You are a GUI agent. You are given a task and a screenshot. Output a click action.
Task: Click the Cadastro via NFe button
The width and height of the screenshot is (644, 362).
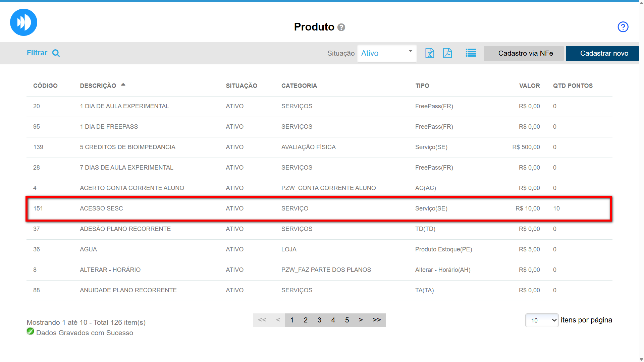point(525,53)
